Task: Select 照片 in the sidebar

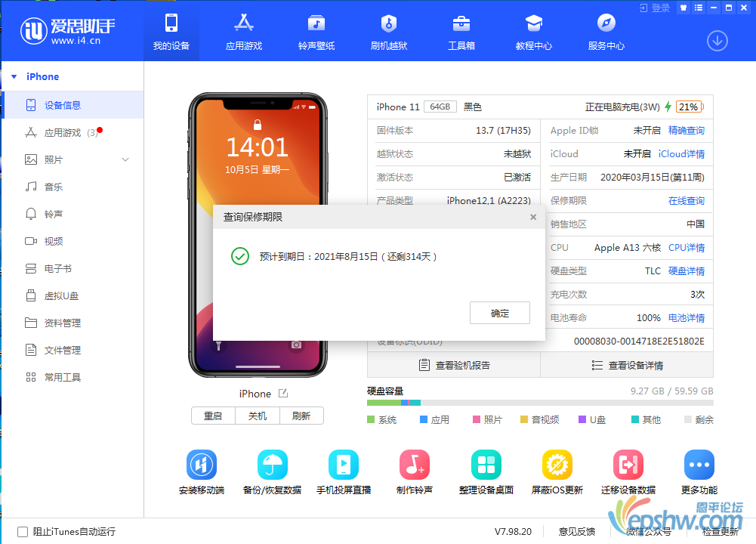Action: pyautogui.click(x=74, y=159)
